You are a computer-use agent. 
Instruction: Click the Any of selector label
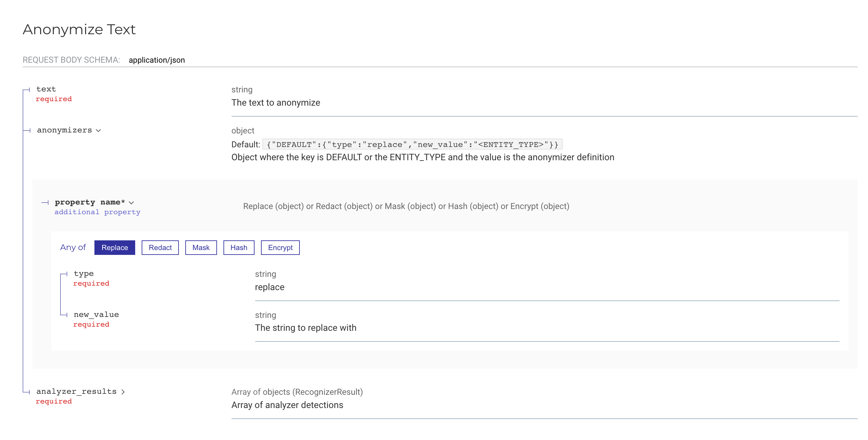[73, 247]
